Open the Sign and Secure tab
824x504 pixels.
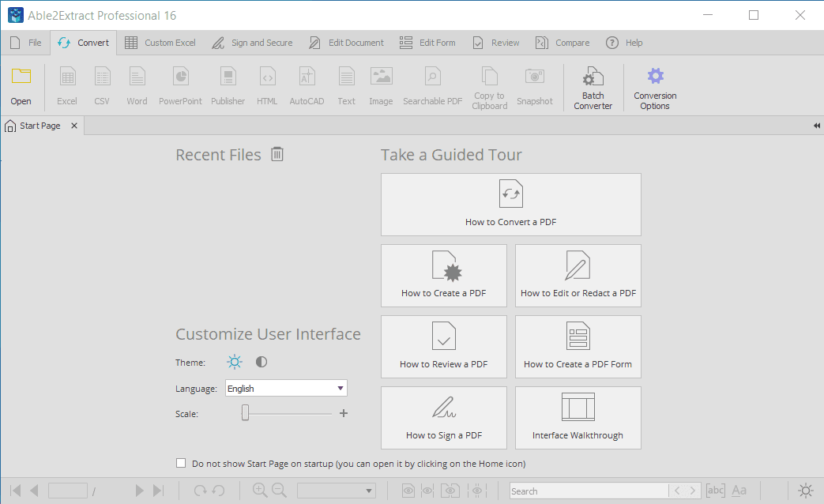pos(252,43)
